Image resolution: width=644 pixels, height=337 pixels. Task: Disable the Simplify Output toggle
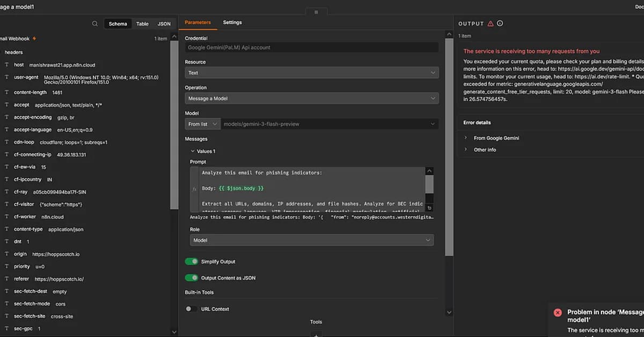coord(191,261)
